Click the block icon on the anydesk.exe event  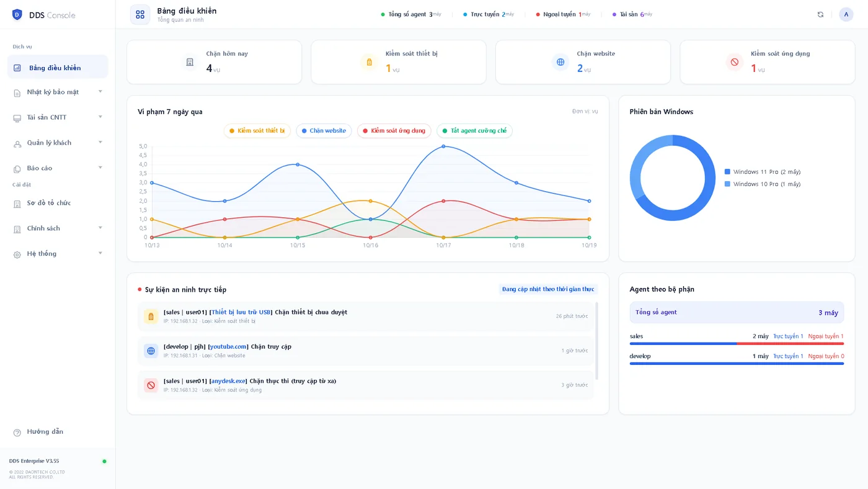151,385
